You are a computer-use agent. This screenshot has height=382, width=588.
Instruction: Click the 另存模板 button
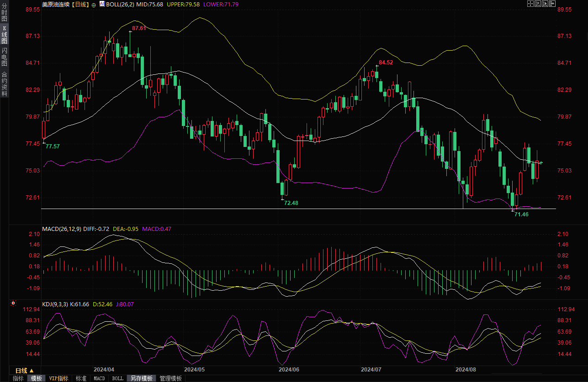tap(142, 378)
